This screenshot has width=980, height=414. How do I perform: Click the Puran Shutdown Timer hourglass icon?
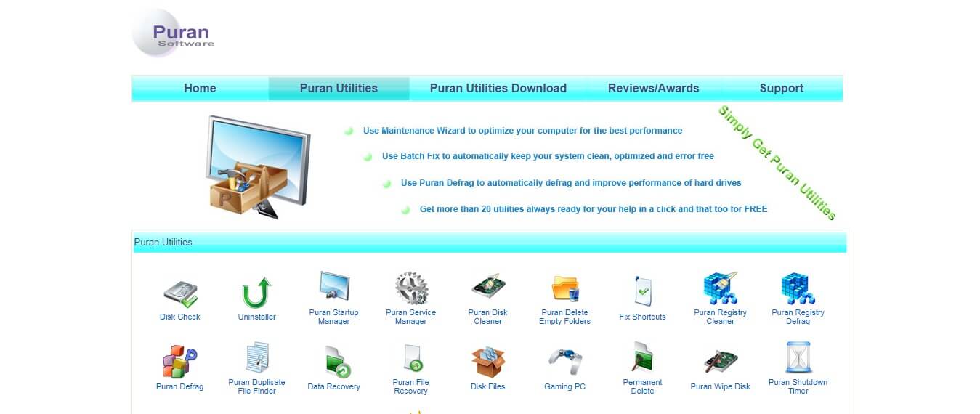pos(798,357)
